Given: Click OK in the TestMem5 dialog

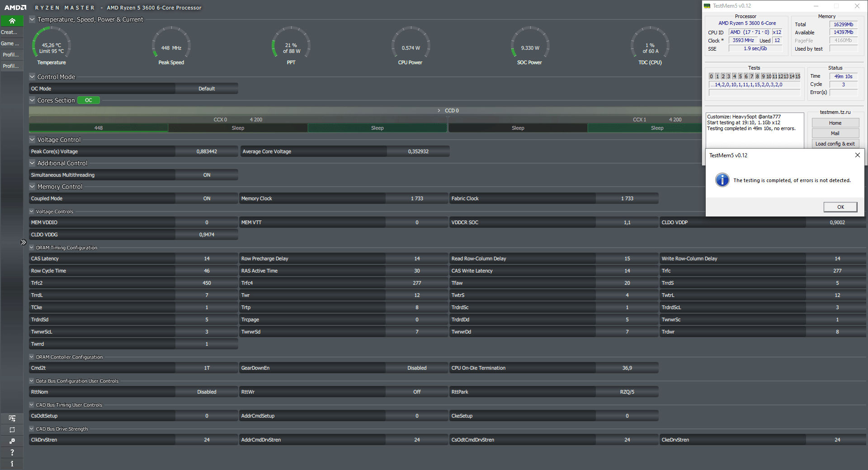Looking at the screenshot, I should (840, 207).
